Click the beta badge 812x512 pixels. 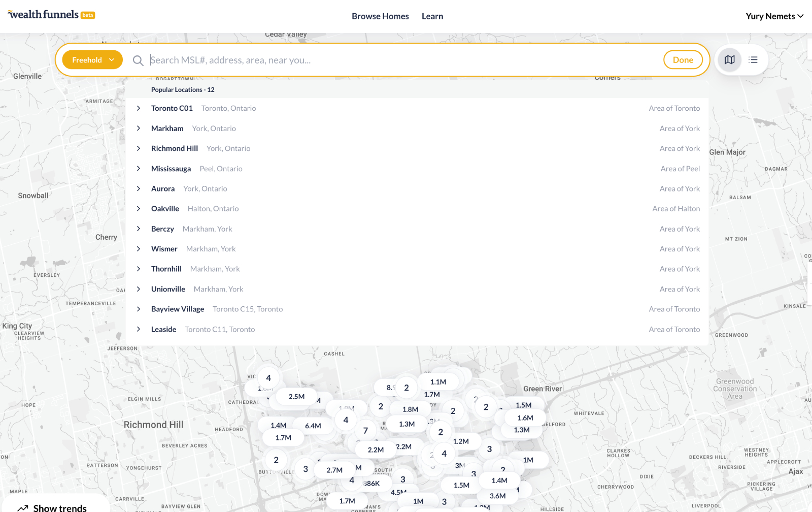tap(88, 15)
